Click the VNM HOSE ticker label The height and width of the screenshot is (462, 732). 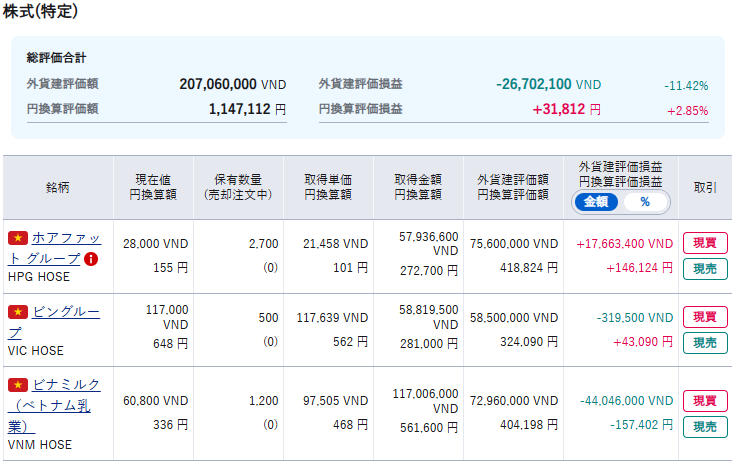tap(40, 445)
